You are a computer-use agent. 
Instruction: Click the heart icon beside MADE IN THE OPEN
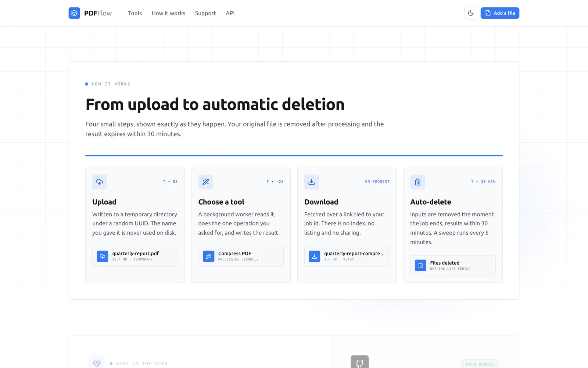coord(97,363)
